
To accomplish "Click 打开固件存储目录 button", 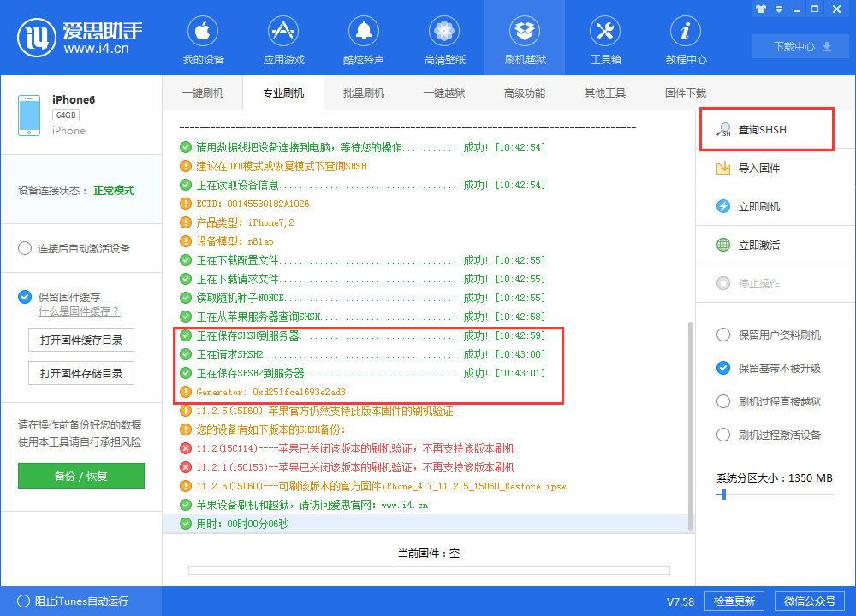I will click(x=81, y=373).
